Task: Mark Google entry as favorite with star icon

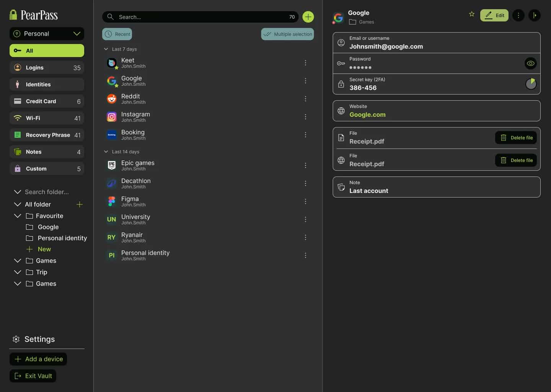Action: point(471,14)
